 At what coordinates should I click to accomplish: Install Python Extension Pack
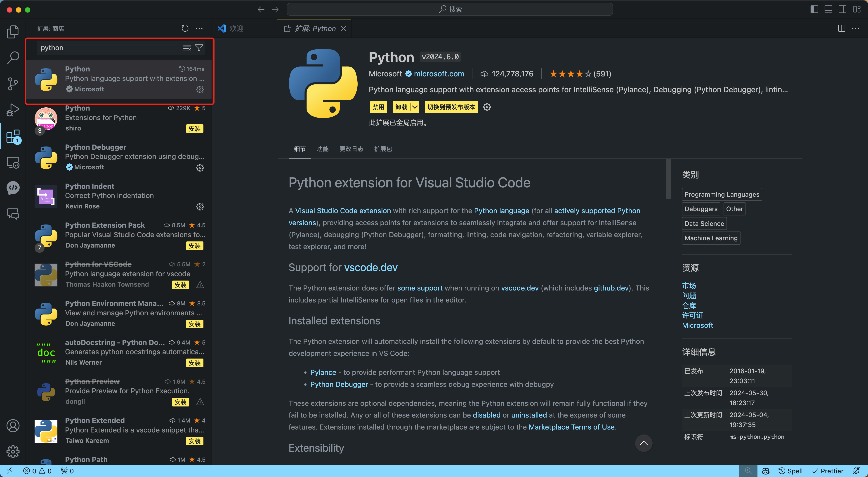click(x=194, y=246)
